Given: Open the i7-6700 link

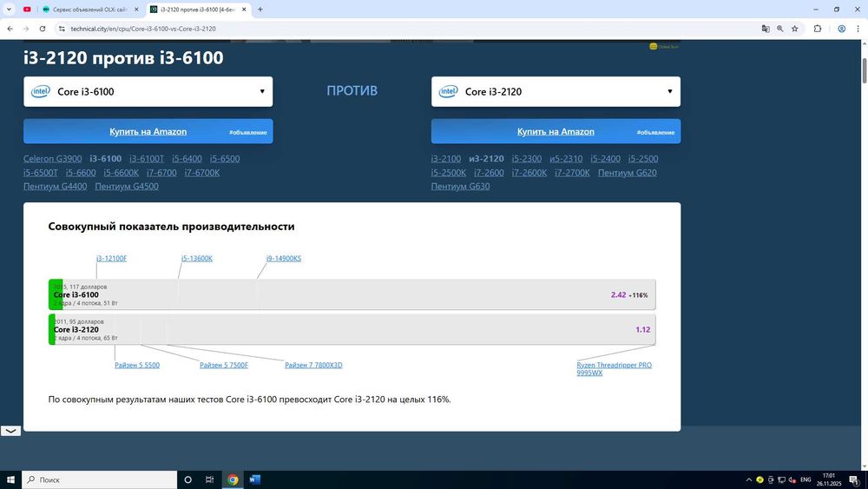Looking at the screenshot, I should pyautogui.click(x=161, y=173).
